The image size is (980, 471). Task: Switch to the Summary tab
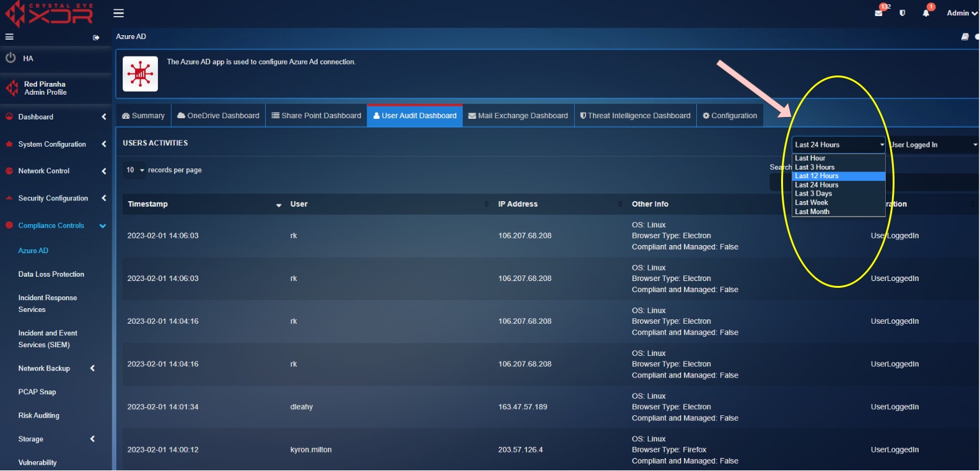143,116
